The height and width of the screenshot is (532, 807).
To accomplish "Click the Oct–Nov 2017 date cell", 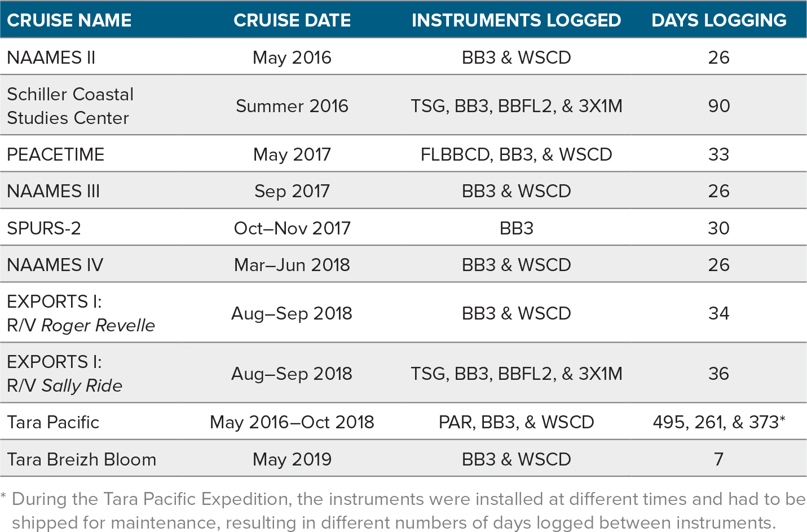I will 292,228.
